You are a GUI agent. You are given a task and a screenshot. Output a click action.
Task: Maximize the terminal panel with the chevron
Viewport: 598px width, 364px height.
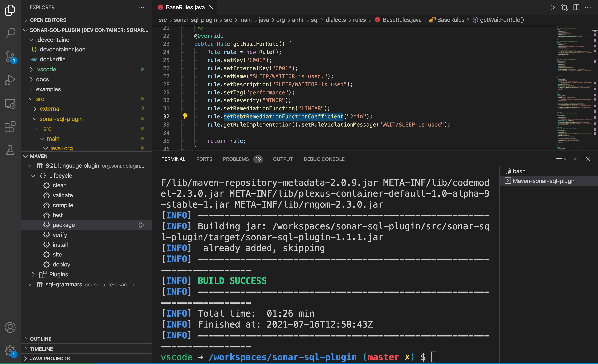(576, 159)
